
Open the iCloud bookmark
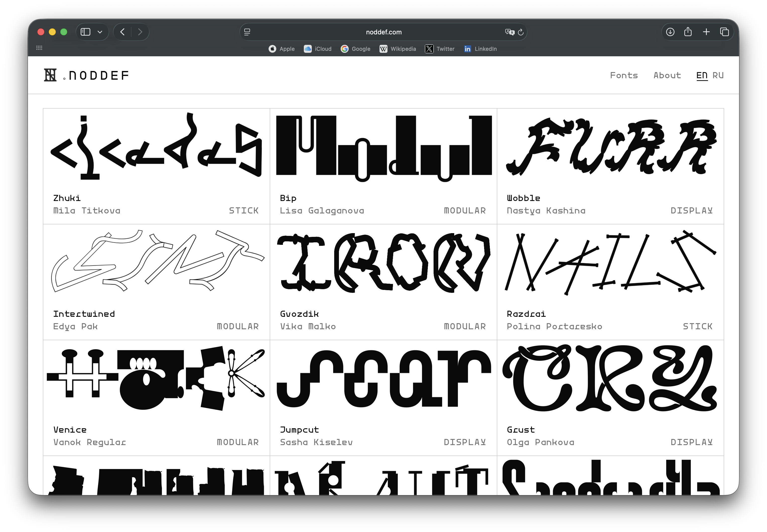coord(318,49)
